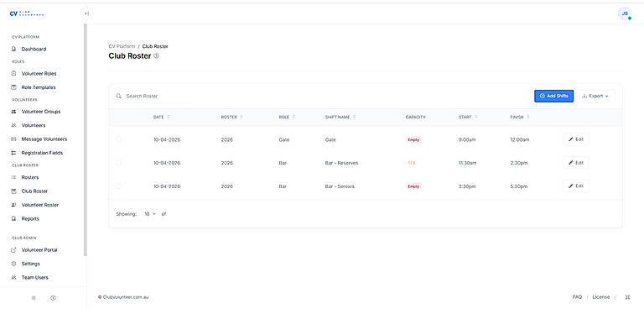Open the JS user avatar menu
Image resolution: width=644 pixels, height=309 pixels.
click(x=625, y=13)
